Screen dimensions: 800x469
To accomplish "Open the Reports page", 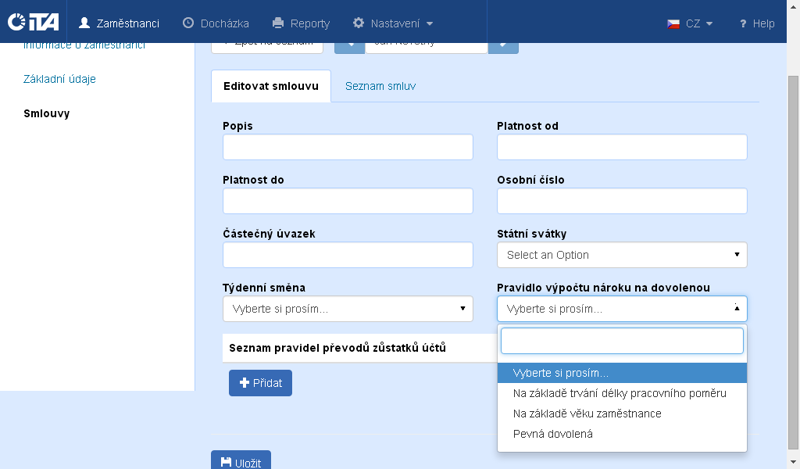I will pyautogui.click(x=301, y=22).
